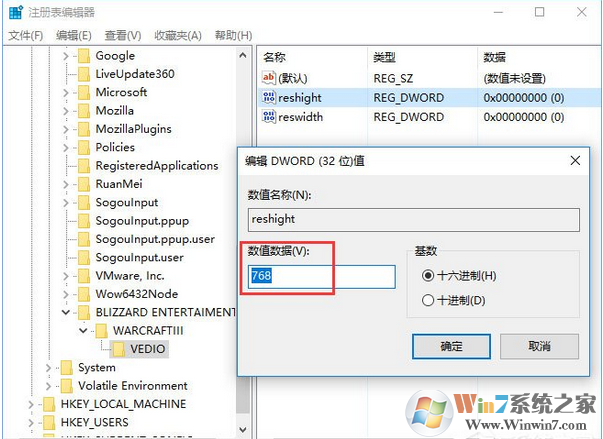
Task: Select the MozillaPlugins folder icon
Action: [84, 129]
